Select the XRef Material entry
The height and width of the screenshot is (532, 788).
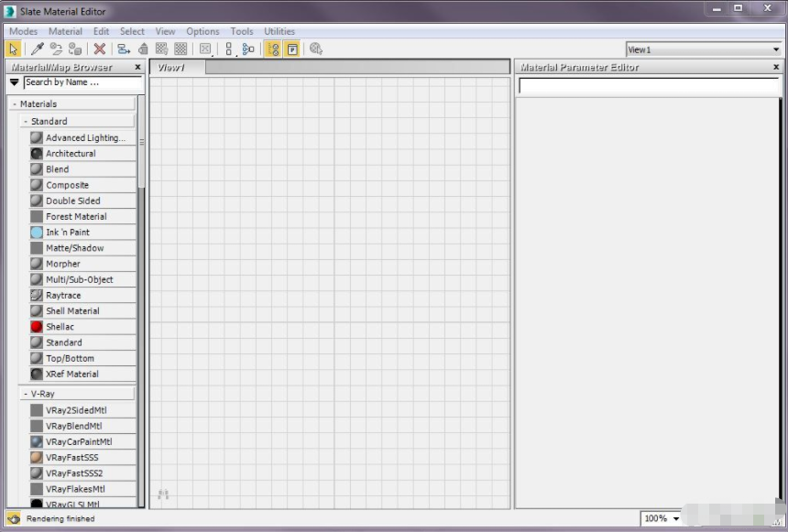(x=82, y=374)
